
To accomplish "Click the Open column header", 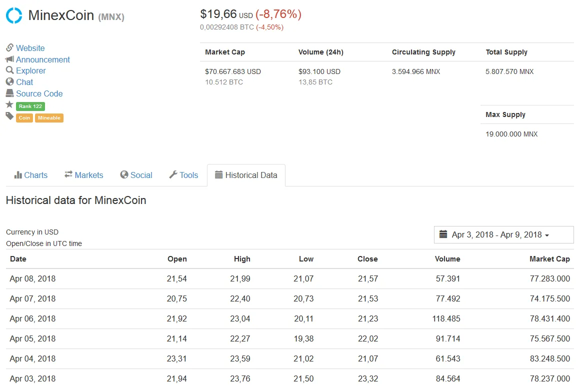I will 177,259.
